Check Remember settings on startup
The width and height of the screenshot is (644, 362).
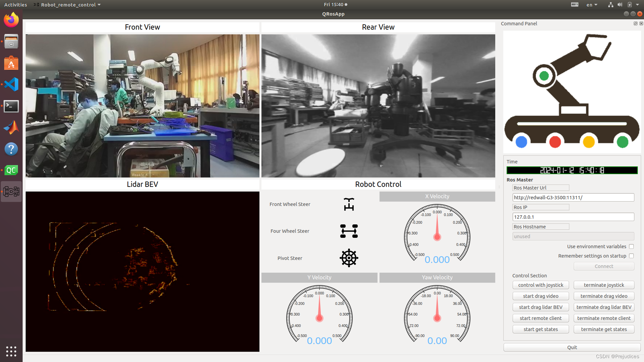point(631,256)
